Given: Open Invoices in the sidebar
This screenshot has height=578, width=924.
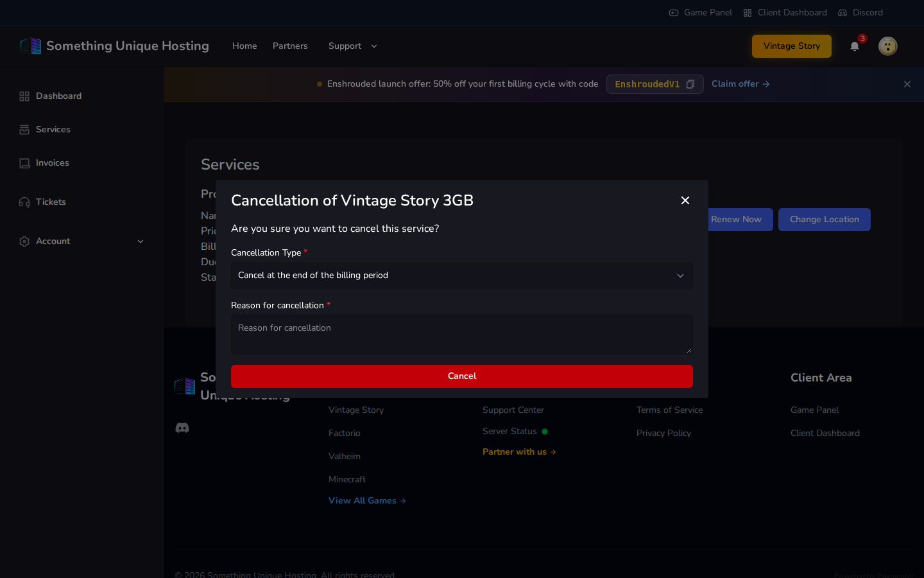Looking at the screenshot, I should [82, 163].
